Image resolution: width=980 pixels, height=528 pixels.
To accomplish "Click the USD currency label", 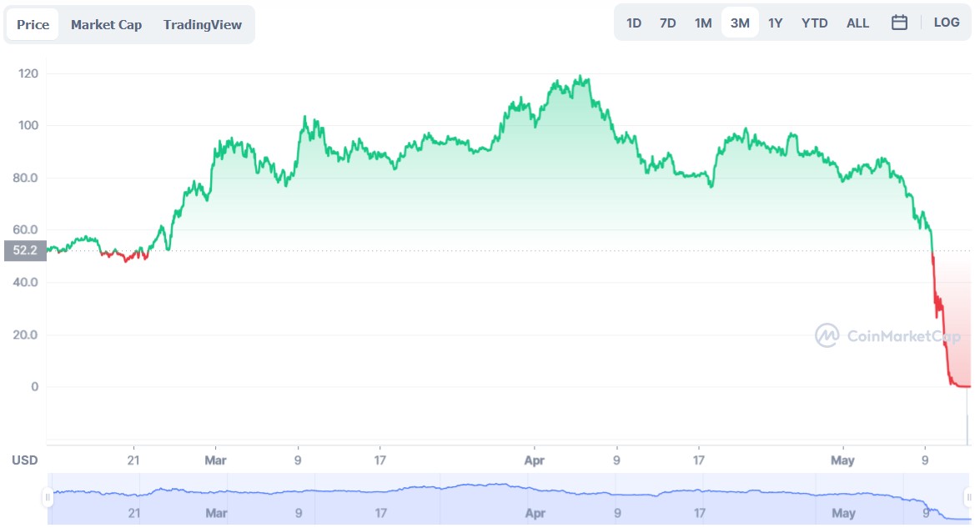I will coord(24,460).
